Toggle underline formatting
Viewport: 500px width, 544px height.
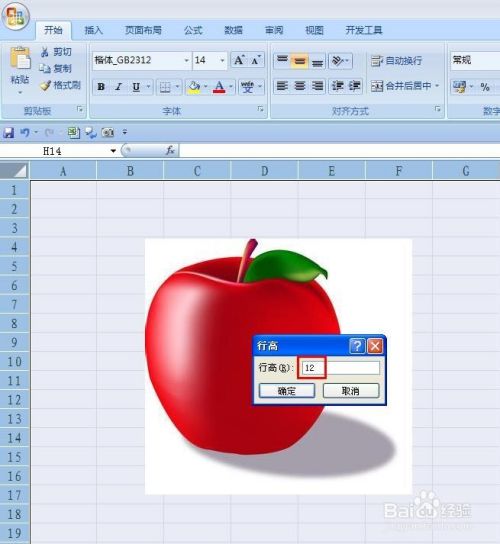[x=136, y=87]
